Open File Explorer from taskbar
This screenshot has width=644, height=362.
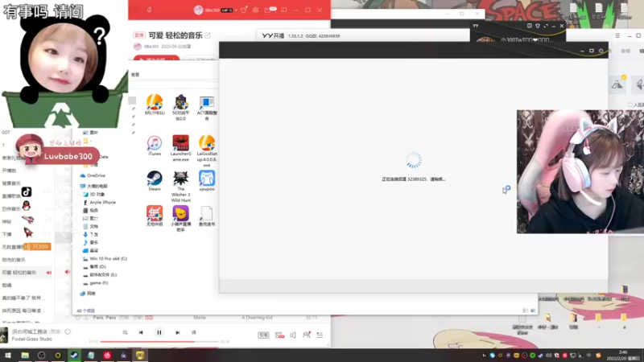pos(25,356)
